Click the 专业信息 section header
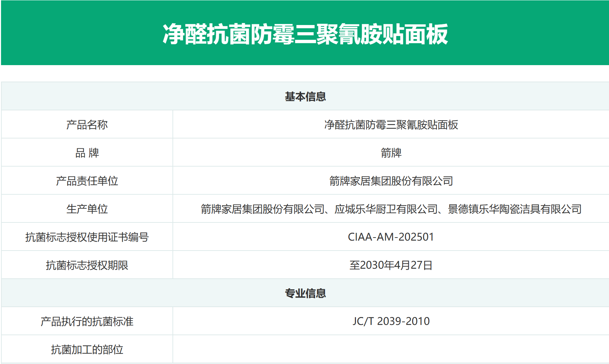The height and width of the screenshot is (364, 609). click(x=305, y=293)
